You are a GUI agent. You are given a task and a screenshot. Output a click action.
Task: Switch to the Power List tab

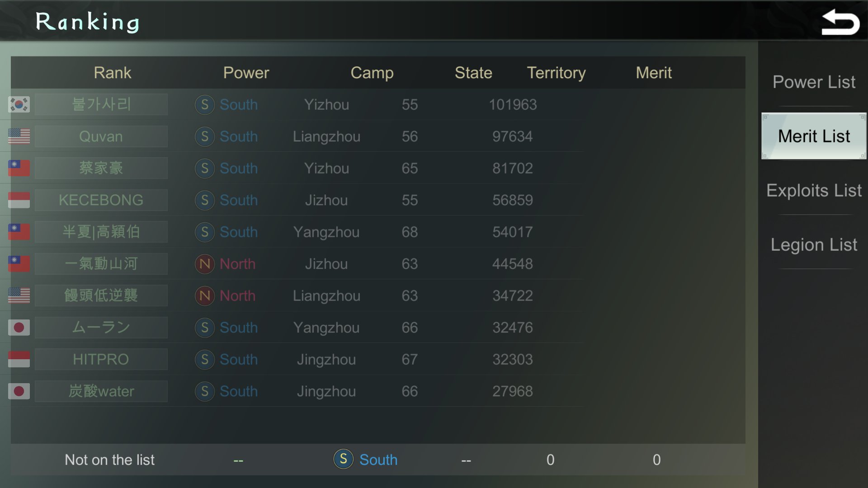tap(814, 82)
